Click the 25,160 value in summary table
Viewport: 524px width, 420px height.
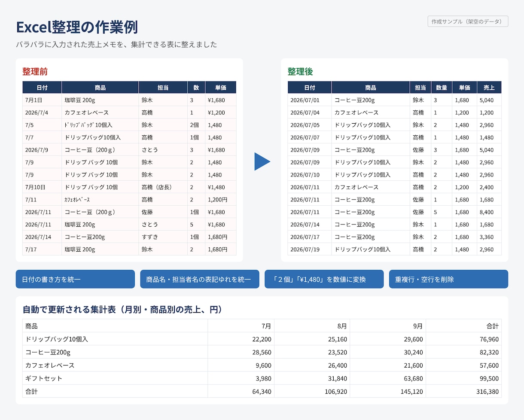(x=312, y=339)
